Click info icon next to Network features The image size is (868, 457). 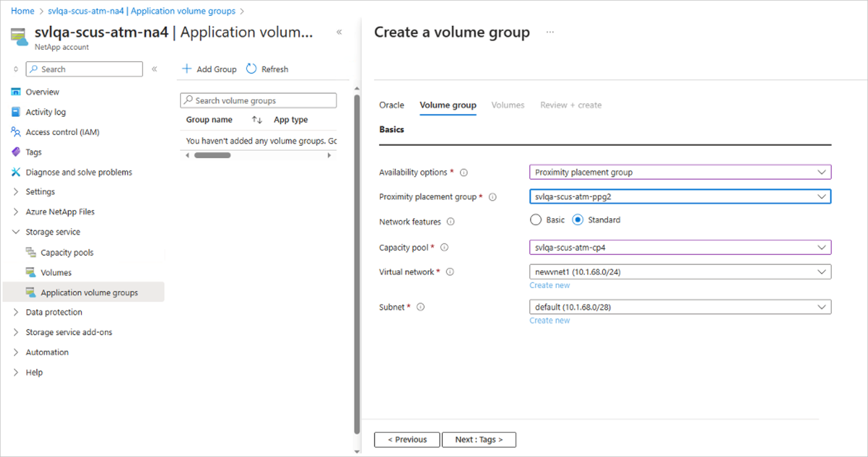[450, 222]
